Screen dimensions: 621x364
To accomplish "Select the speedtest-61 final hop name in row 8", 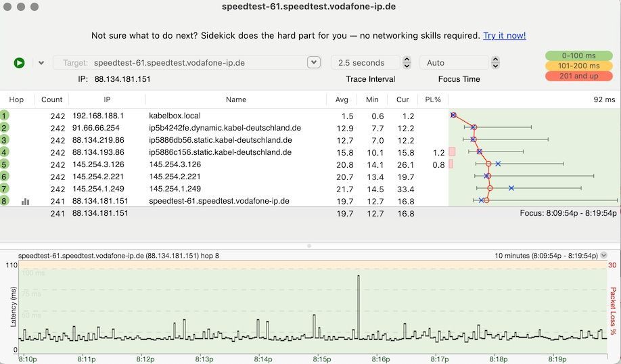I will pos(219,201).
